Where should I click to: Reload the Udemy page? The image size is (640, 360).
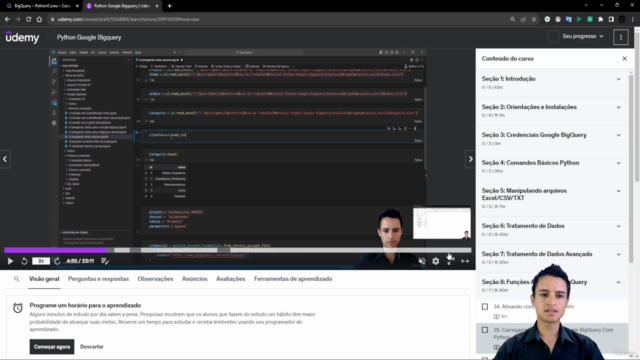click(28, 19)
